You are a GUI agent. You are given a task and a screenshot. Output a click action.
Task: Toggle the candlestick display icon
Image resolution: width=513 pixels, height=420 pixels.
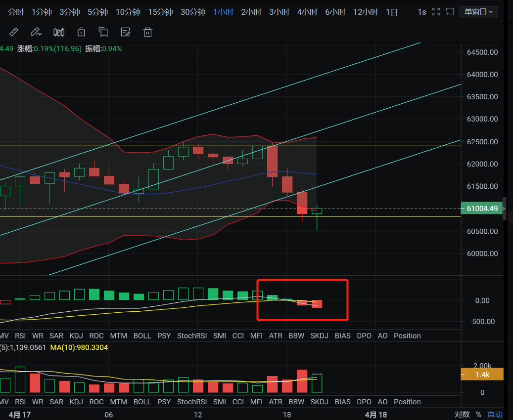(59, 32)
